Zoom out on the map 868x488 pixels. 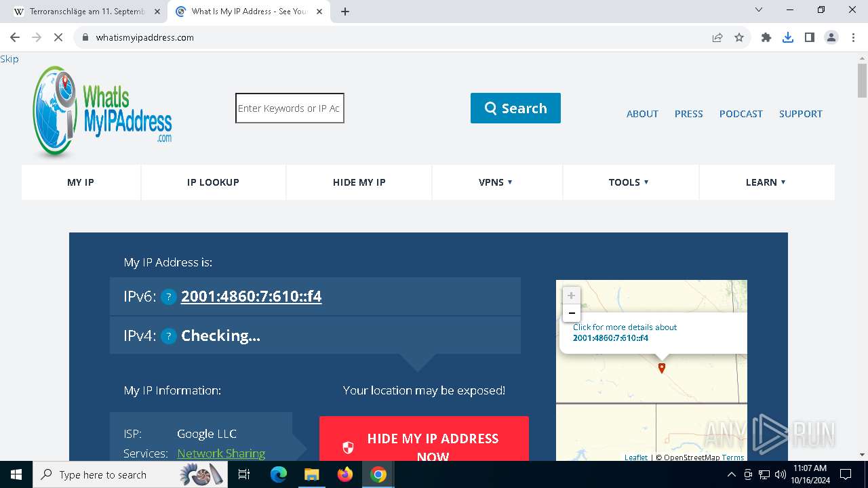pyautogui.click(x=572, y=313)
